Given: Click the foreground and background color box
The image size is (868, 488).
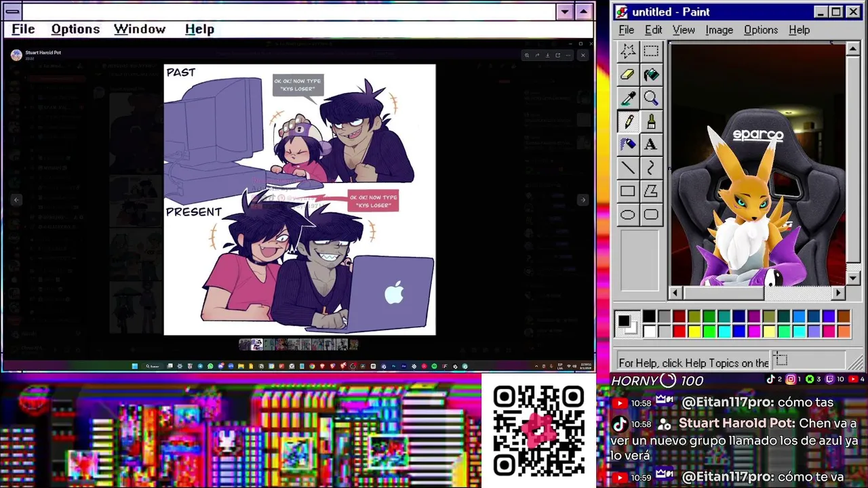Looking at the screenshot, I should point(628,324).
